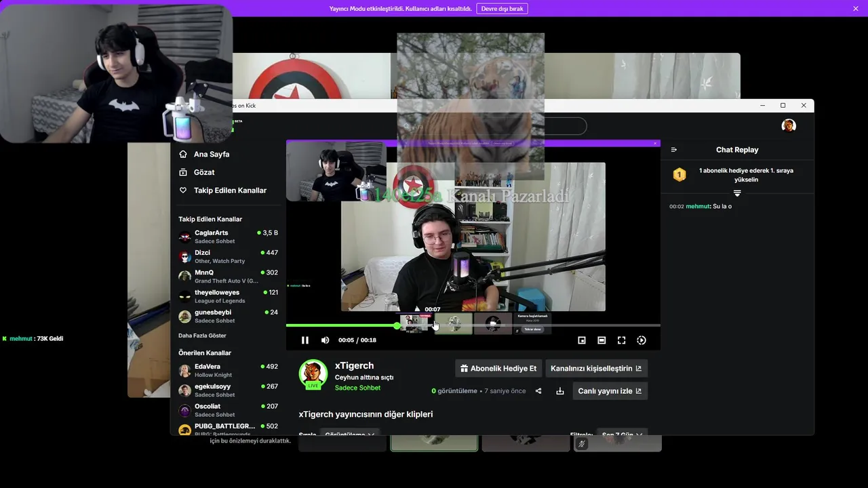Click the CaglarArts channel avatar
Screen dimensions: 868x488
(184, 237)
